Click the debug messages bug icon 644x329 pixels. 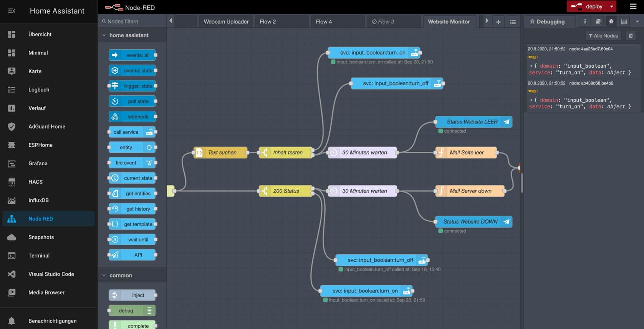point(611,22)
